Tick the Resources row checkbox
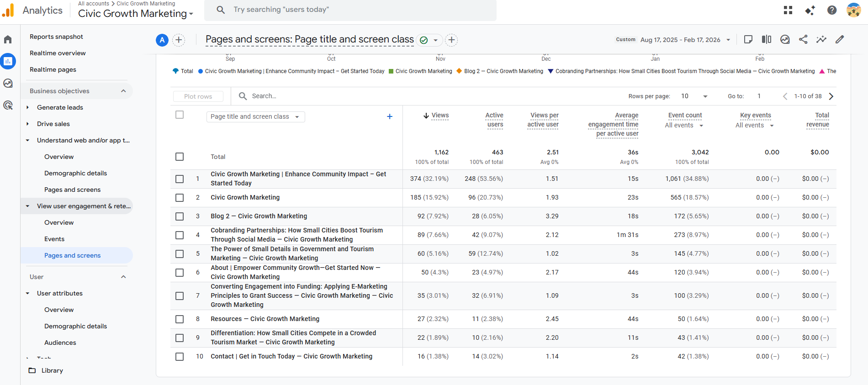The width and height of the screenshot is (868, 385). tap(180, 319)
